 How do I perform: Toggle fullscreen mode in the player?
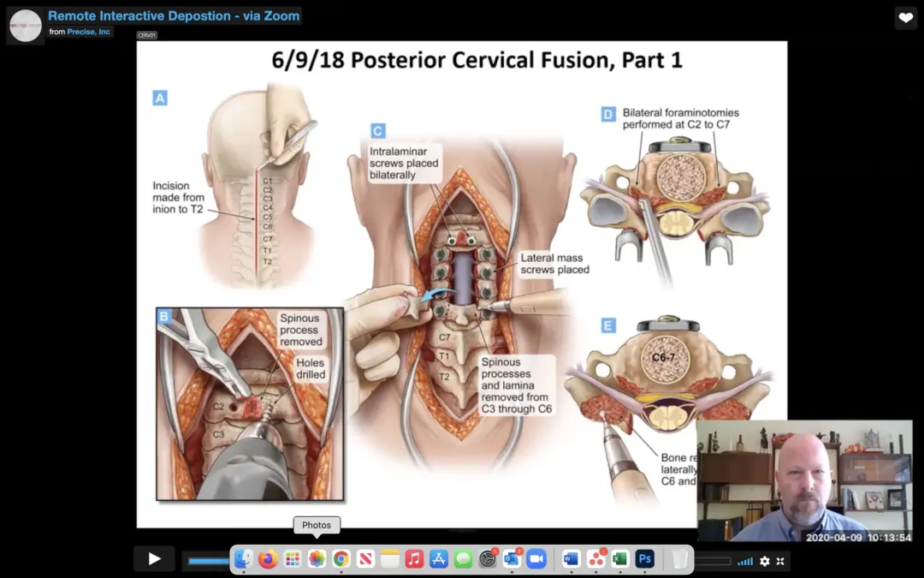tap(781, 562)
